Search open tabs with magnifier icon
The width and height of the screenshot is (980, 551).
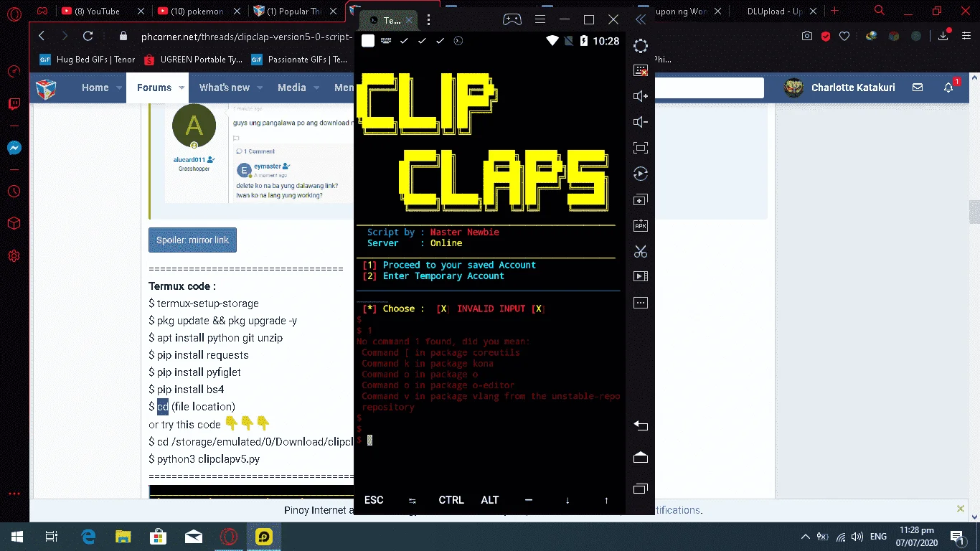point(880,10)
